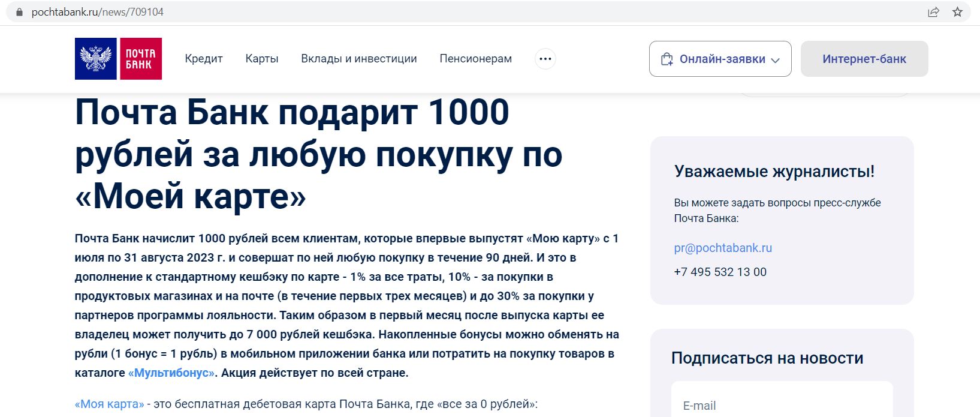This screenshot has height=417, width=980.
Task: Bookmark this page with the star icon
Action: tap(958, 12)
